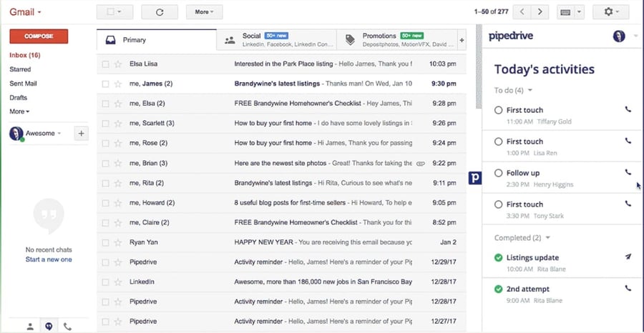Expand the More labels list in sidebar
The height and width of the screenshot is (333, 644).
[x=19, y=111]
